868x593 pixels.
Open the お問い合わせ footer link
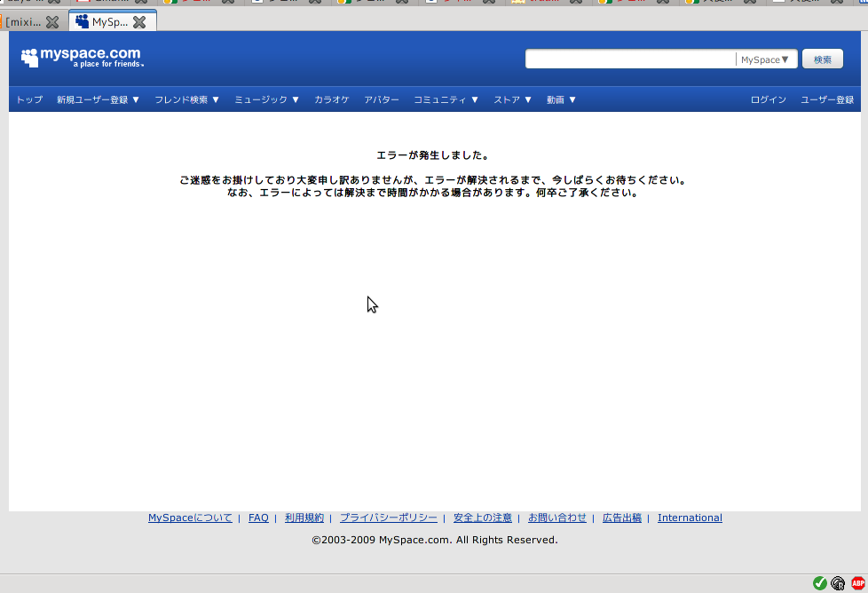click(556, 518)
